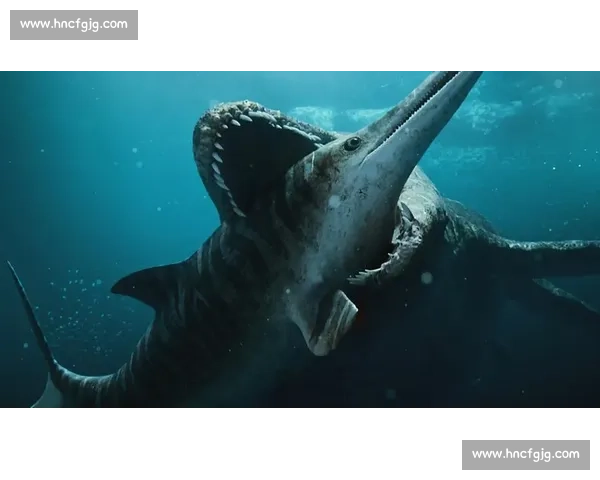Click the ichthyosaur's eye

352,143
